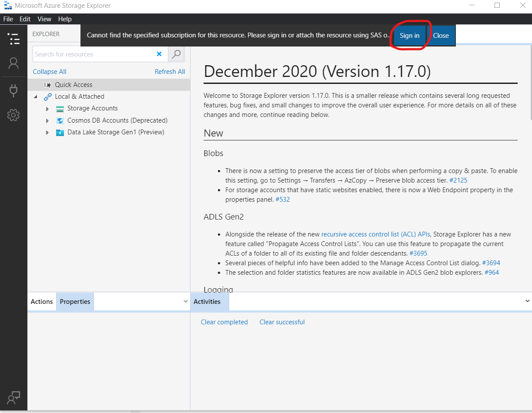Click the Quick Access star icon
Viewport: 532px width, 413px height.
click(47, 85)
